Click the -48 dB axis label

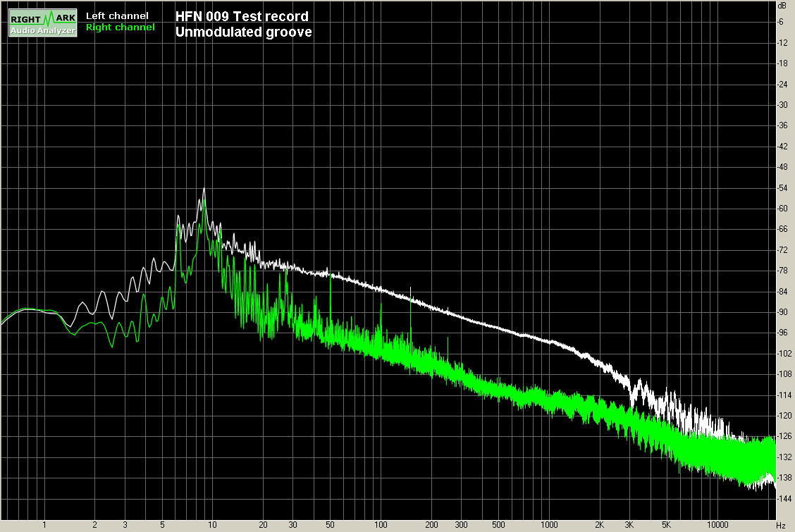tap(782, 167)
